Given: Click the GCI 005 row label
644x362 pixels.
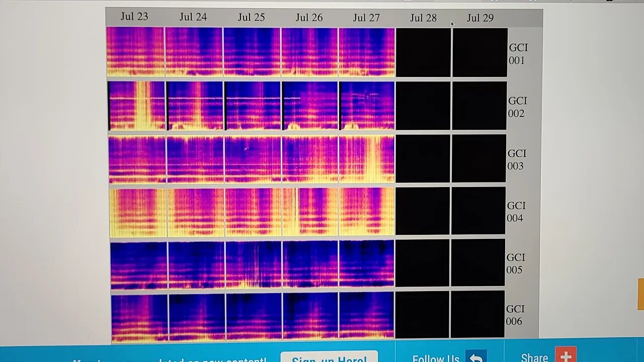Looking at the screenshot, I should point(516,263).
